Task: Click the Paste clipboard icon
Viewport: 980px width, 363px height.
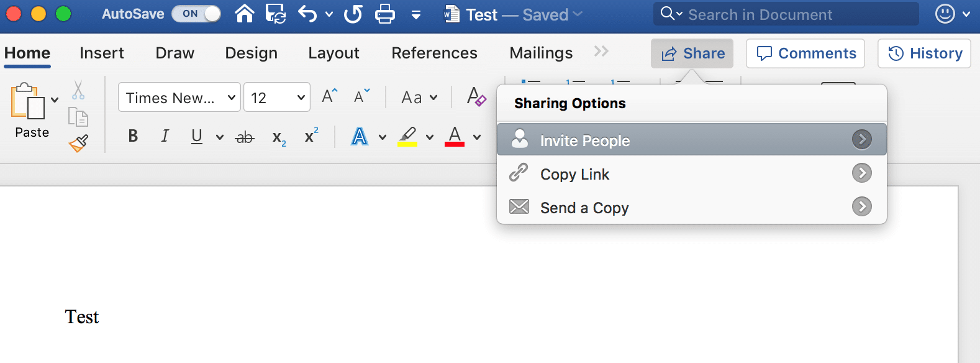Action: point(28,101)
